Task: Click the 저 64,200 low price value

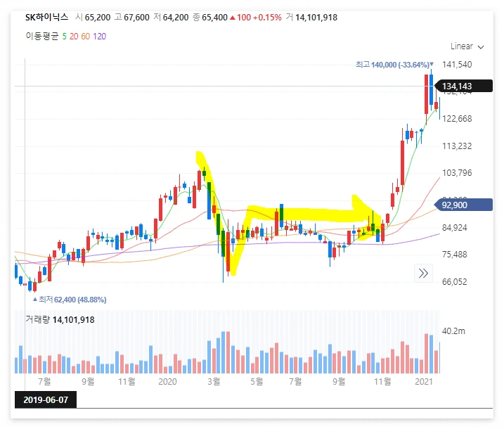Action: [x=171, y=17]
